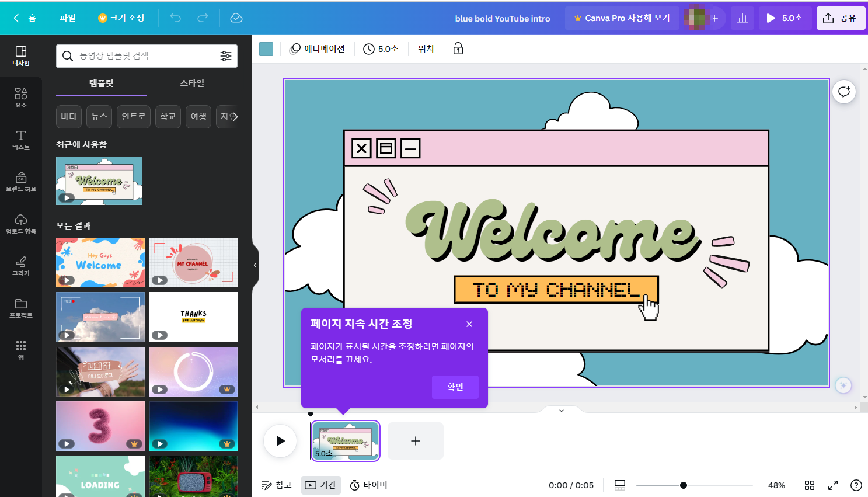
Task: Open the background color swatch
Action: coord(266,49)
